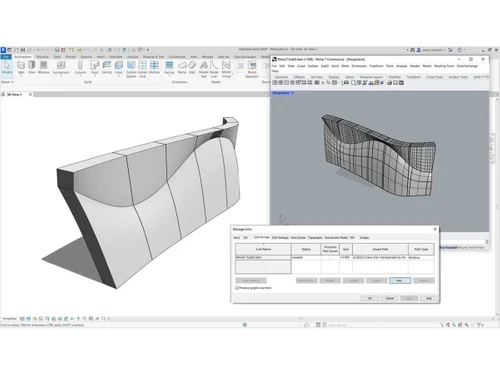Switch to the Structure ribbon tab

click(x=42, y=57)
